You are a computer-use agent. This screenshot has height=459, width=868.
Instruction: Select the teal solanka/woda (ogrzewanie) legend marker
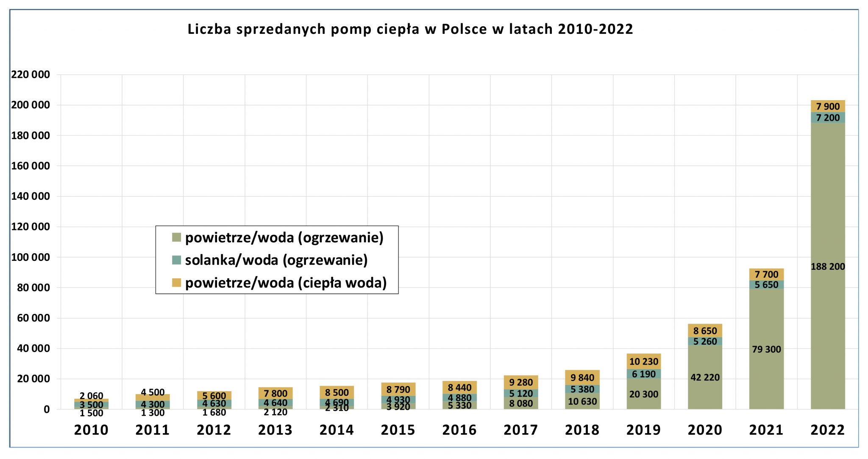click(176, 260)
